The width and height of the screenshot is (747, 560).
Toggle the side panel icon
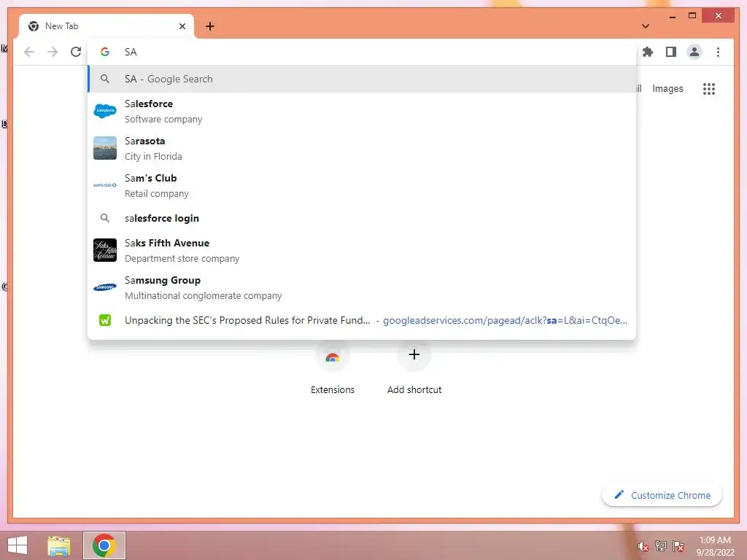pos(671,52)
